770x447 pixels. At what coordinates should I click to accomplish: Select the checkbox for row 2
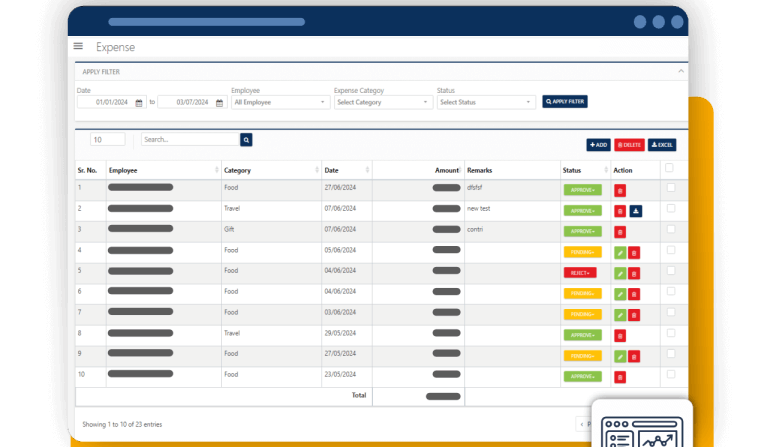[x=671, y=208]
